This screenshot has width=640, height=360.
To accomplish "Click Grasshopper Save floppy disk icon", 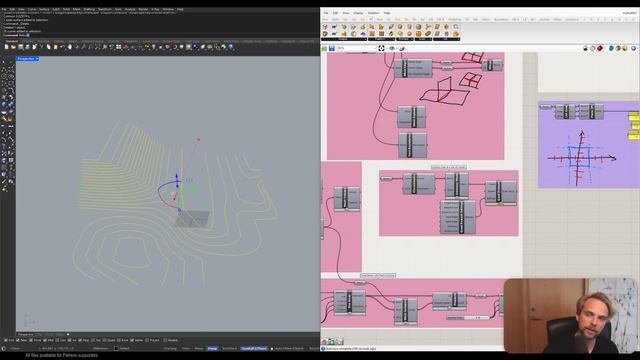I will (332, 48).
